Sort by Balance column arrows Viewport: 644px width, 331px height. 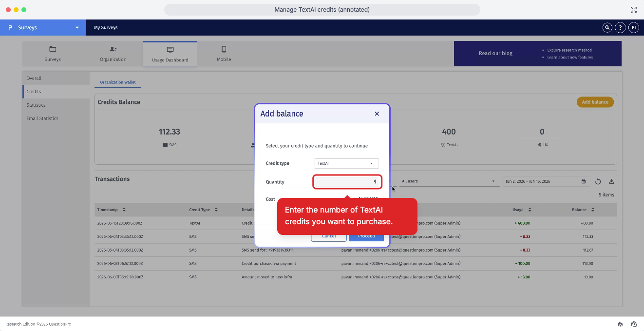[593, 210]
